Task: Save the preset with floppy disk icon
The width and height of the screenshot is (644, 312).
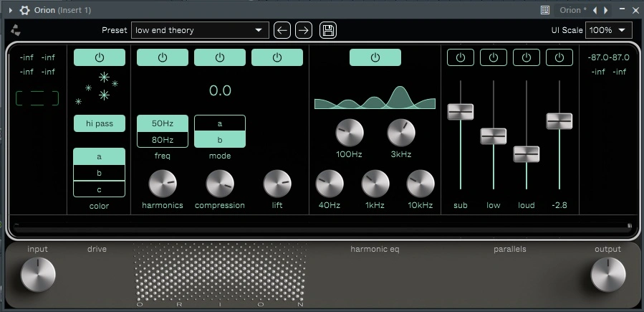Action: click(328, 30)
